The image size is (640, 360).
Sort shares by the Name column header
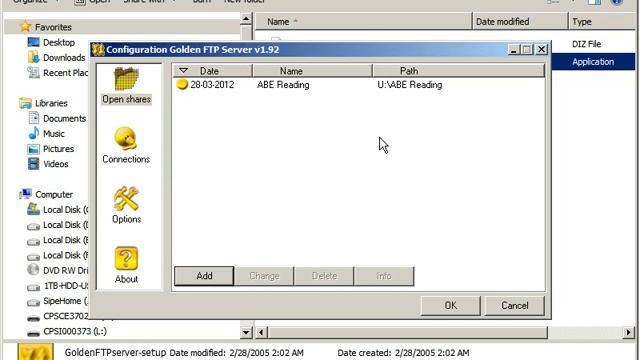(312, 71)
